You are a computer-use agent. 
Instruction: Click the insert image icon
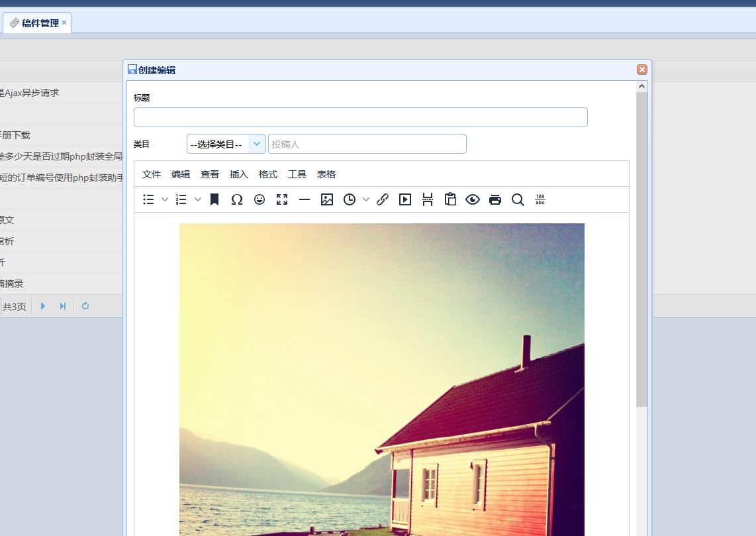[x=327, y=199]
